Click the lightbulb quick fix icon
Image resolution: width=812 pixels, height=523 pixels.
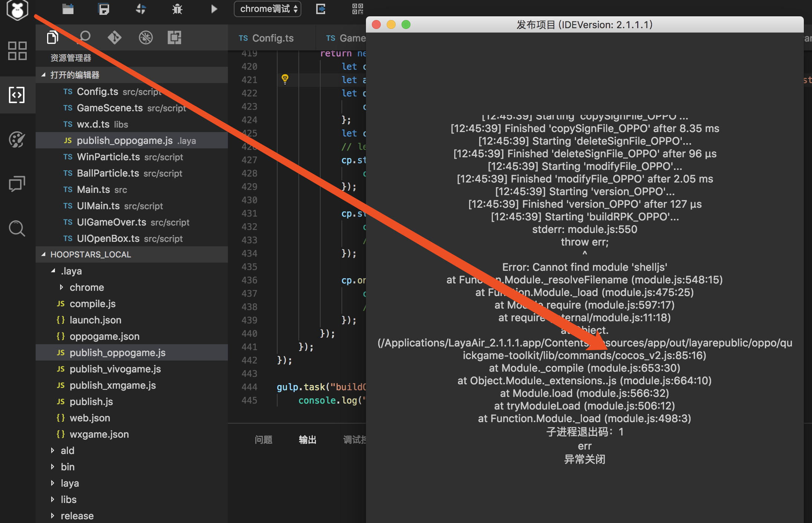pyautogui.click(x=285, y=79)
